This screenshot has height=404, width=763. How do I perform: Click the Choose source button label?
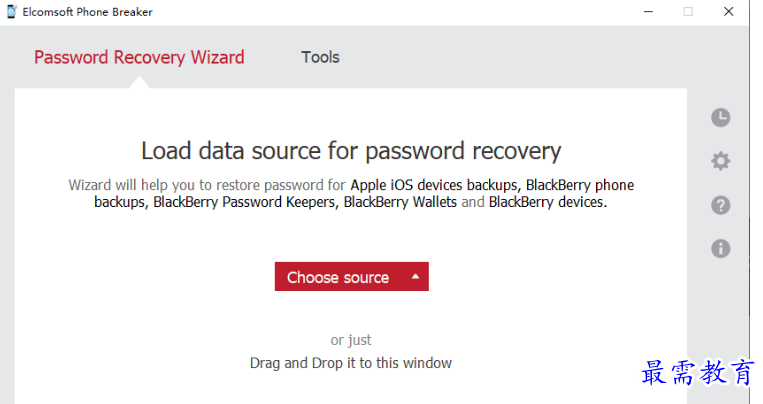[x=338, y=277]
